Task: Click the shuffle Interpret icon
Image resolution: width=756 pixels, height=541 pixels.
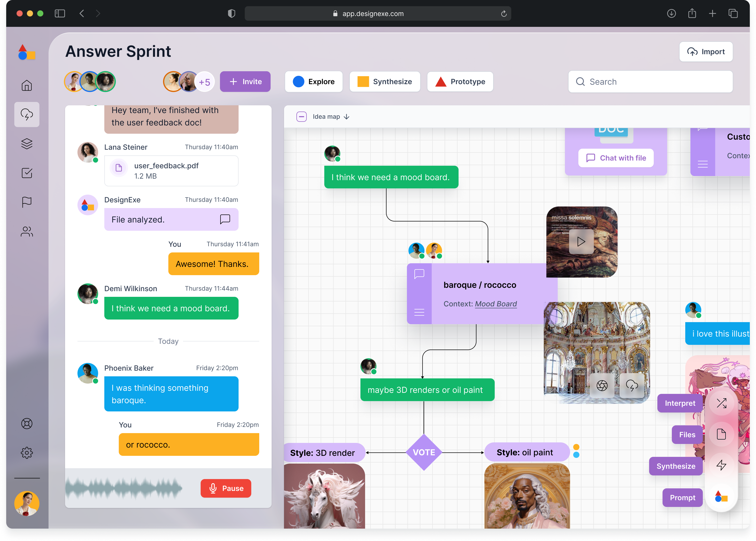Action: click(x=721, y=403)
